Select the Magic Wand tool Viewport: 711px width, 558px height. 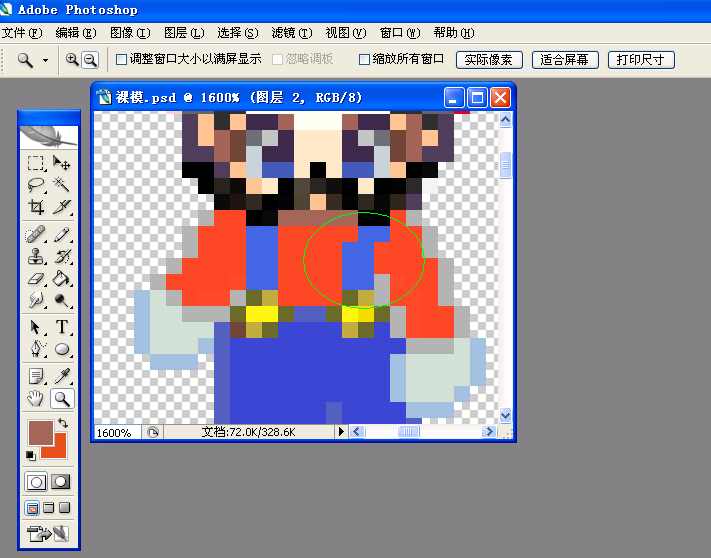tap(62, 184)
